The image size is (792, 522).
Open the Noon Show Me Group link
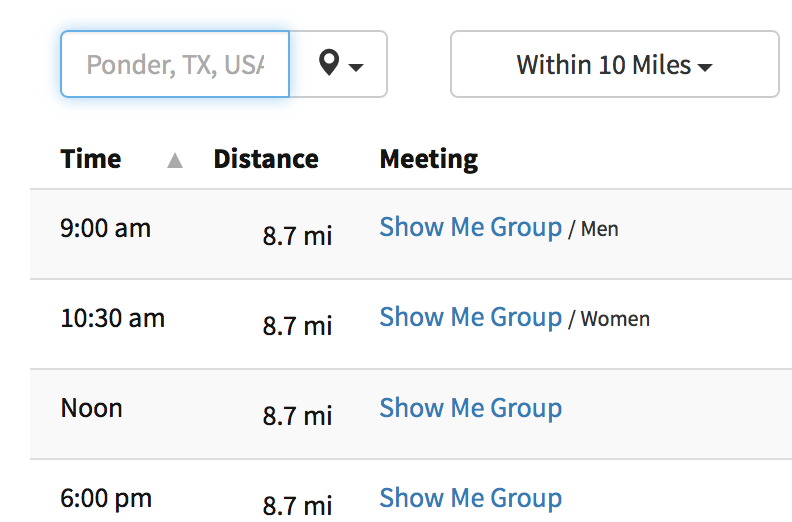(470, 408)
